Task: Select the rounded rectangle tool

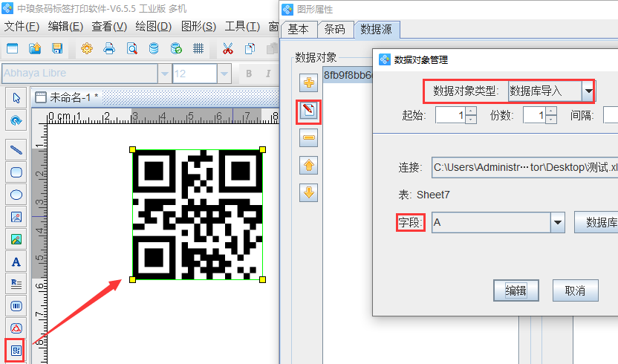Action: 16,172
